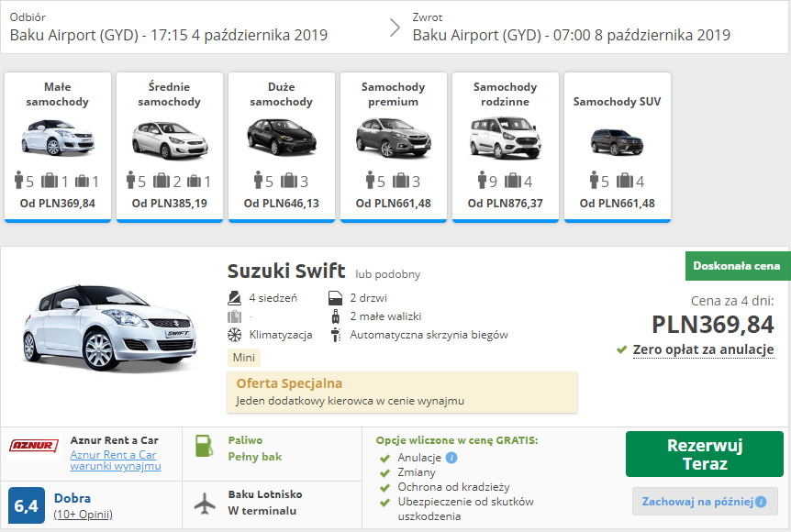
Task: Click the white van thumbnail in Samochody rodzinne
Action: (506, 138)
